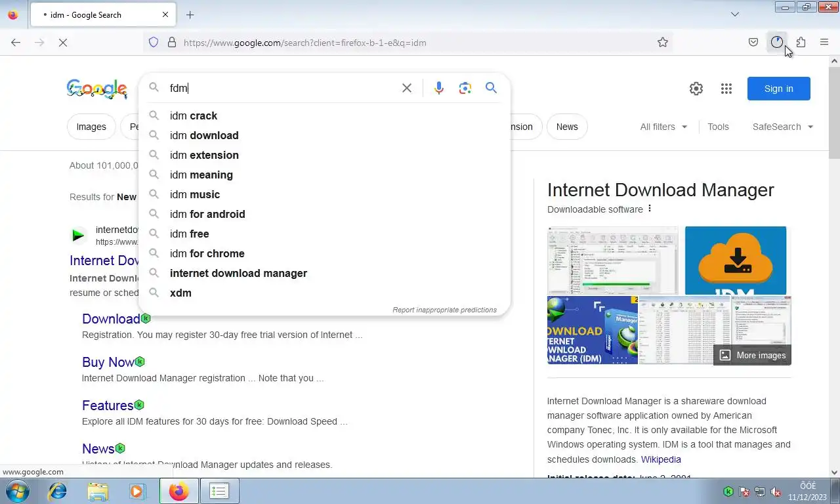Choose the 'xdm' suggestion
Image resolution: width=840 pixels, height=504 pixels.
pos(324,293)
